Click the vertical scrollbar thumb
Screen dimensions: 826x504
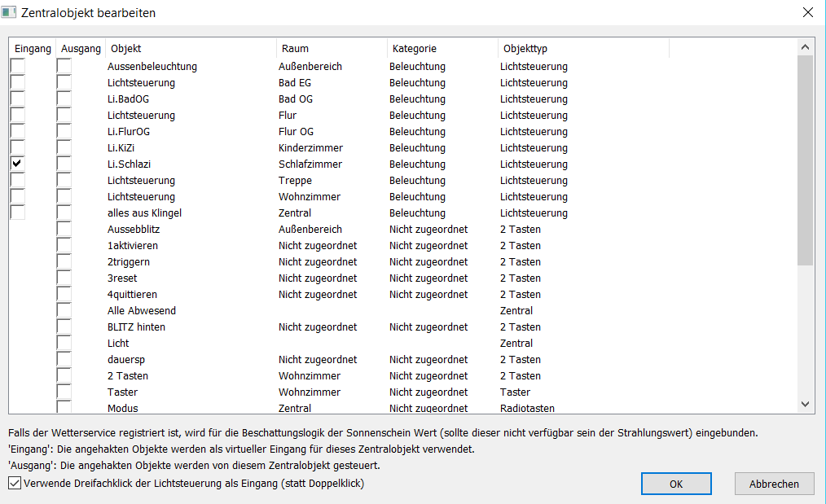point(805,160)
